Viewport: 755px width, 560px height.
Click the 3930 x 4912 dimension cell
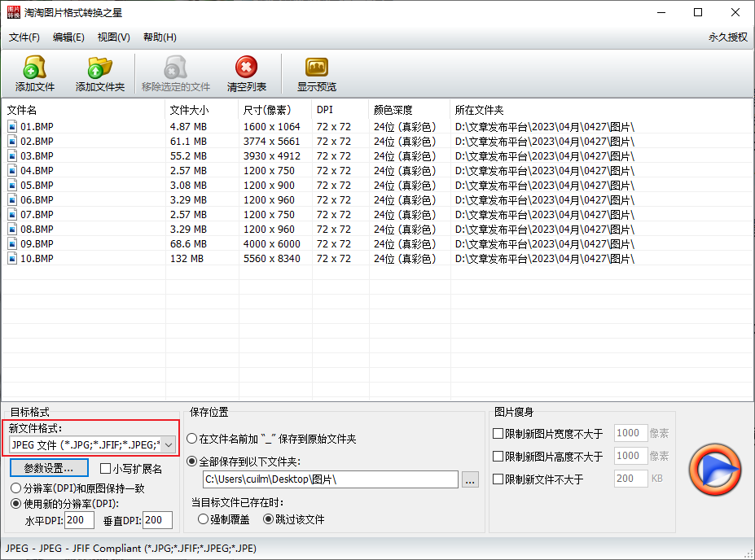tap(271, 156)
